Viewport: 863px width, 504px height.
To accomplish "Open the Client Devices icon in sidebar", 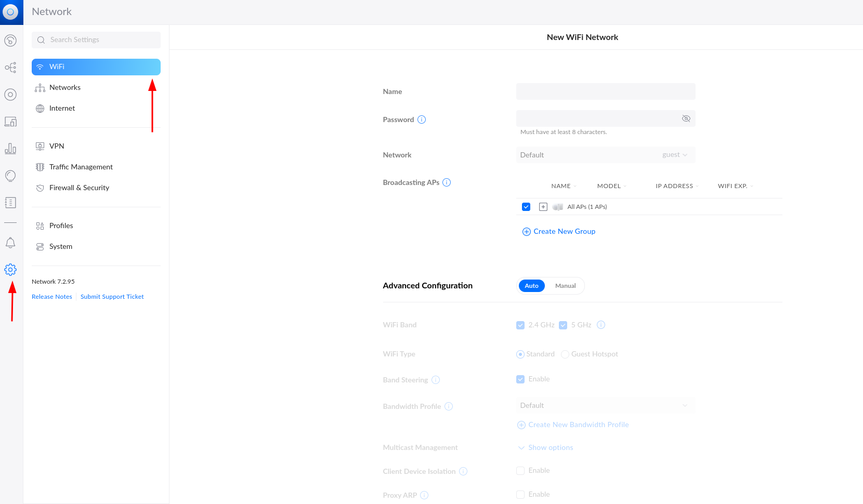I will pos(10,122).
